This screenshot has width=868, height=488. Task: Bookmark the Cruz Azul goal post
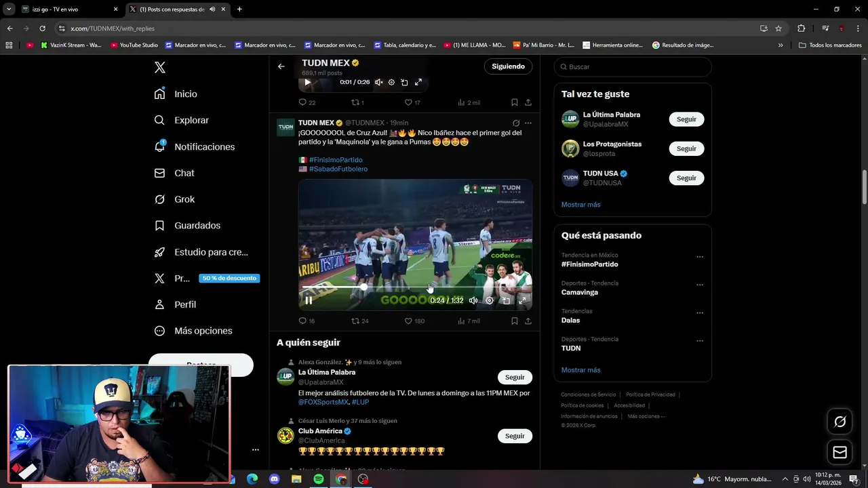click(x=514, y=321)
